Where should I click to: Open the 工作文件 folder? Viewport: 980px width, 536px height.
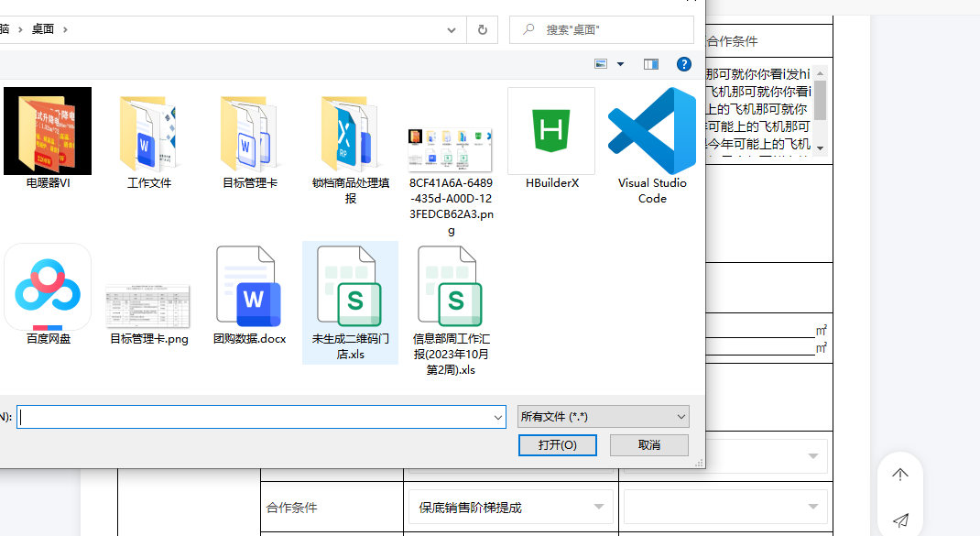coord(148,132)
